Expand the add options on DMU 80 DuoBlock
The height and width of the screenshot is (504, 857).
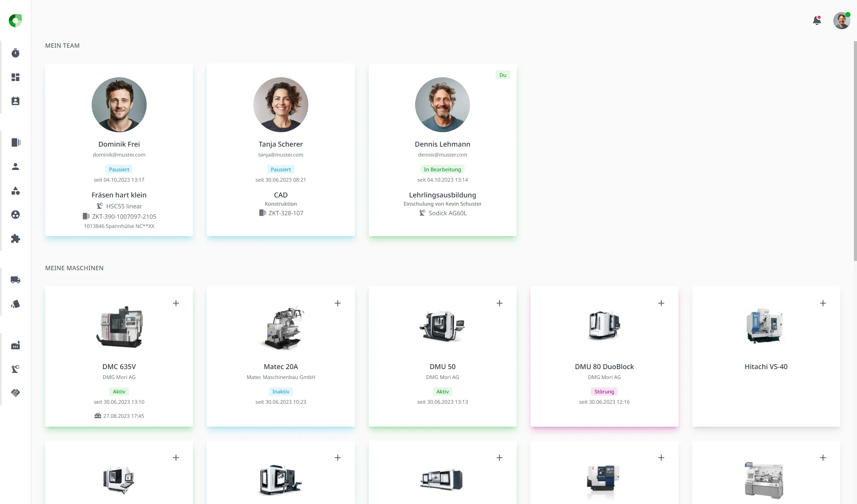point(661,303)
